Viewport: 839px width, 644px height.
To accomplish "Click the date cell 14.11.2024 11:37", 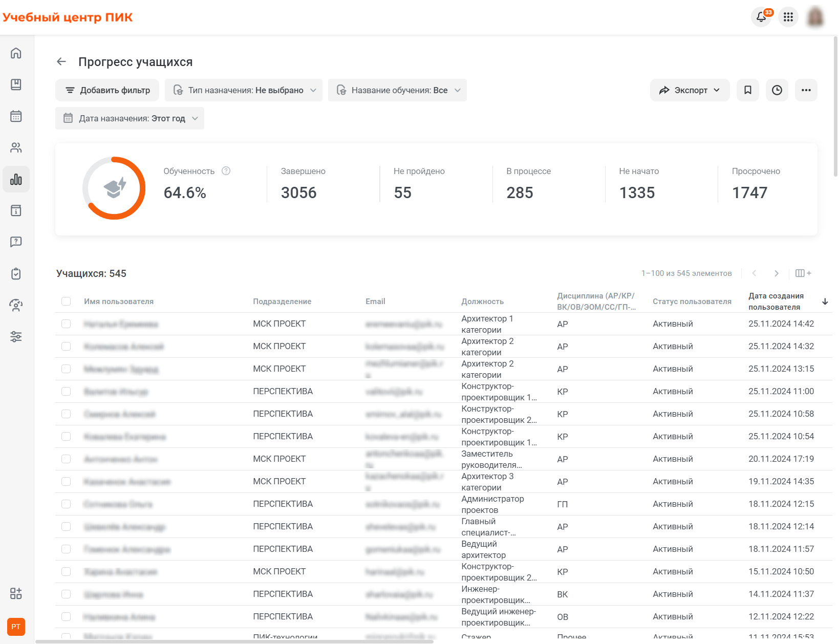I will click(781, 594).
